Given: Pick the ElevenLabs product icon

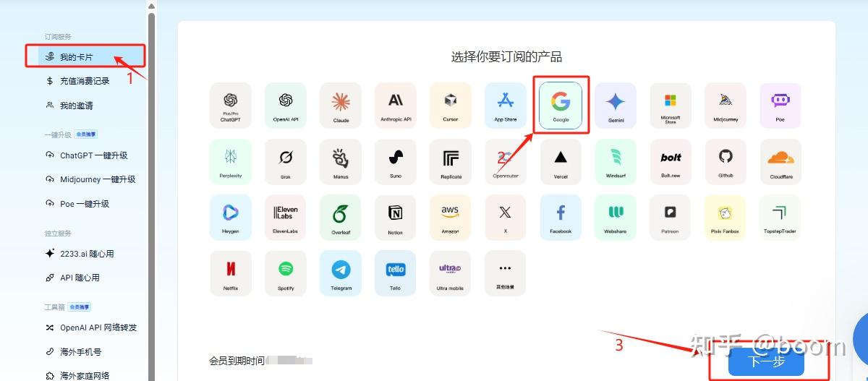Looking at the screenshot, I should pyautogui.click(x=286, y=218).
